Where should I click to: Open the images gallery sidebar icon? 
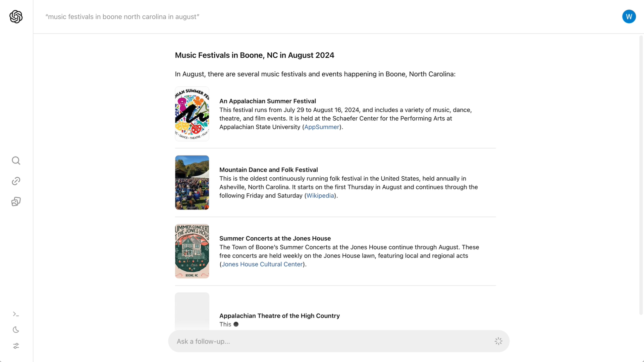pos(16,201)
